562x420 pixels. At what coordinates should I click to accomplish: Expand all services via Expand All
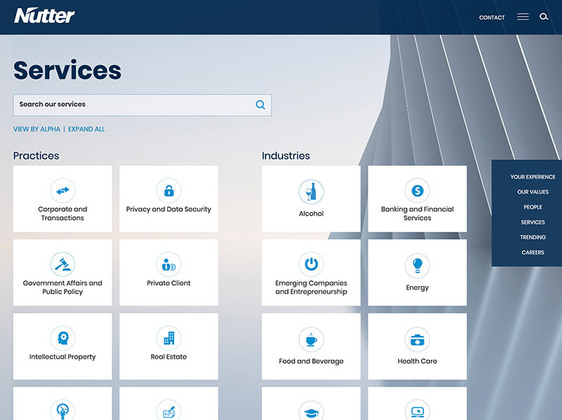click(x=86, y=129)
